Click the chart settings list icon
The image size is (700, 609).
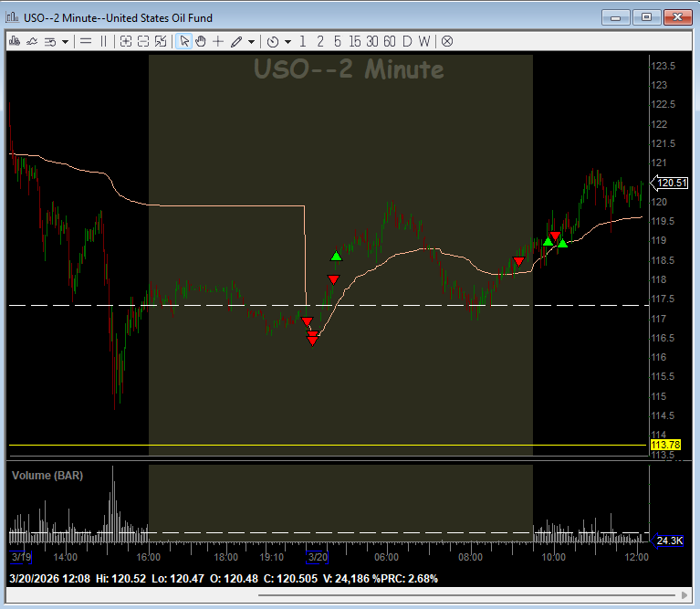point(50,41)
